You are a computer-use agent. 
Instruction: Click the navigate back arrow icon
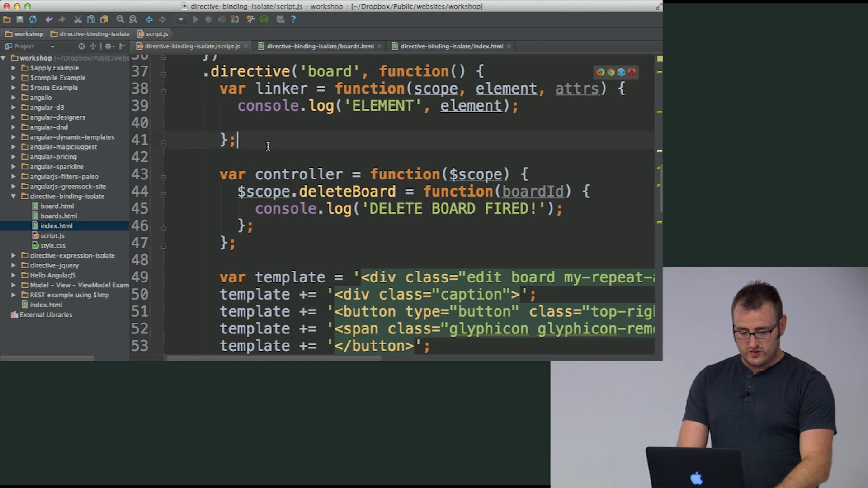tap(148, 20)
